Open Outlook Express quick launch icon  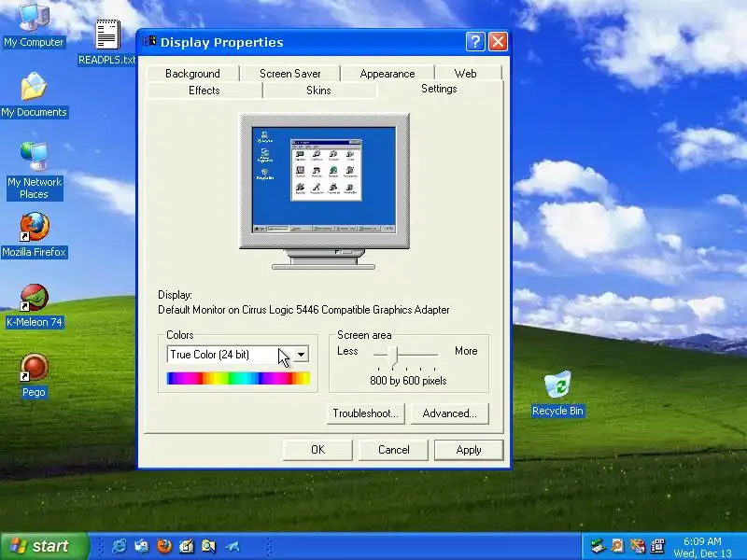coord(142,546)
